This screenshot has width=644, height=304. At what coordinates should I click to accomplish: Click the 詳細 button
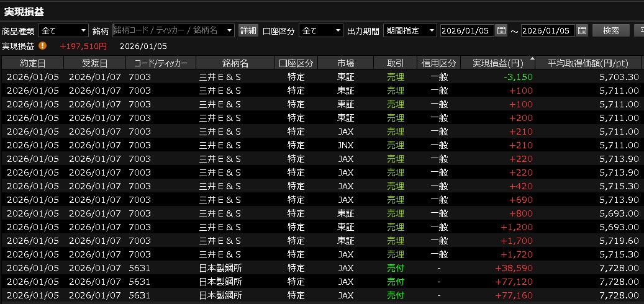tap(248, 30)
